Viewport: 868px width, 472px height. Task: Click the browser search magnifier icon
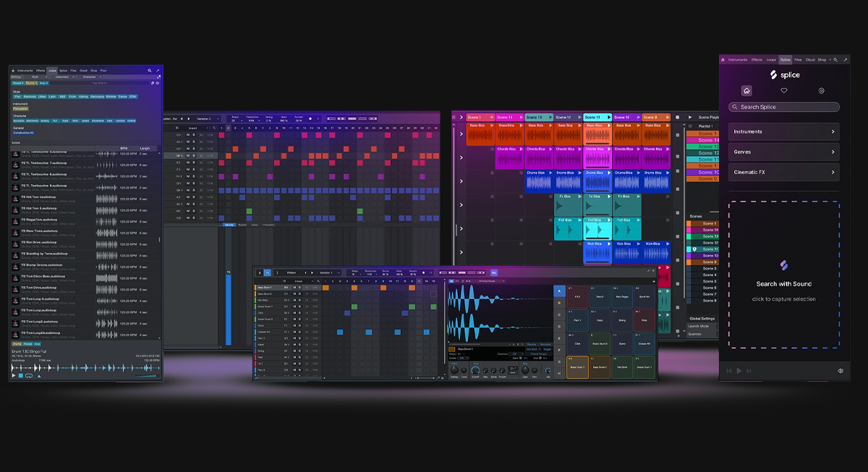click(x=150, y=71)
